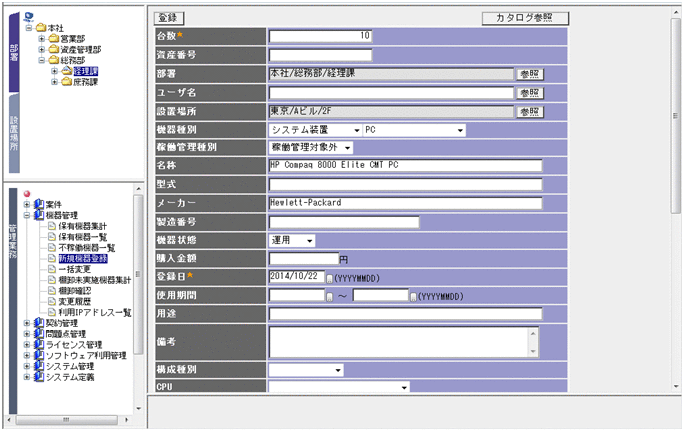Viewport: 685px width, 433px height.
Task: Open 保有機器集計 page
Action: [77, 226]
